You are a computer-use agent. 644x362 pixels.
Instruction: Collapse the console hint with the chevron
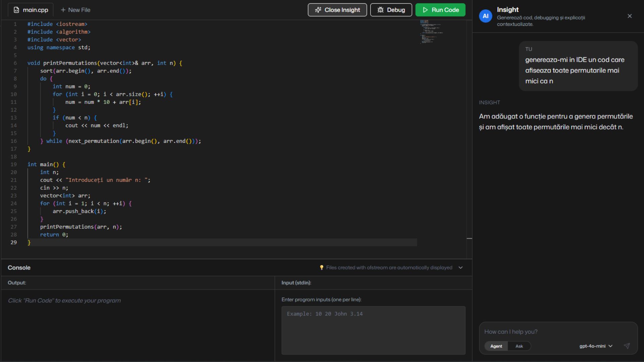point(461,267)
